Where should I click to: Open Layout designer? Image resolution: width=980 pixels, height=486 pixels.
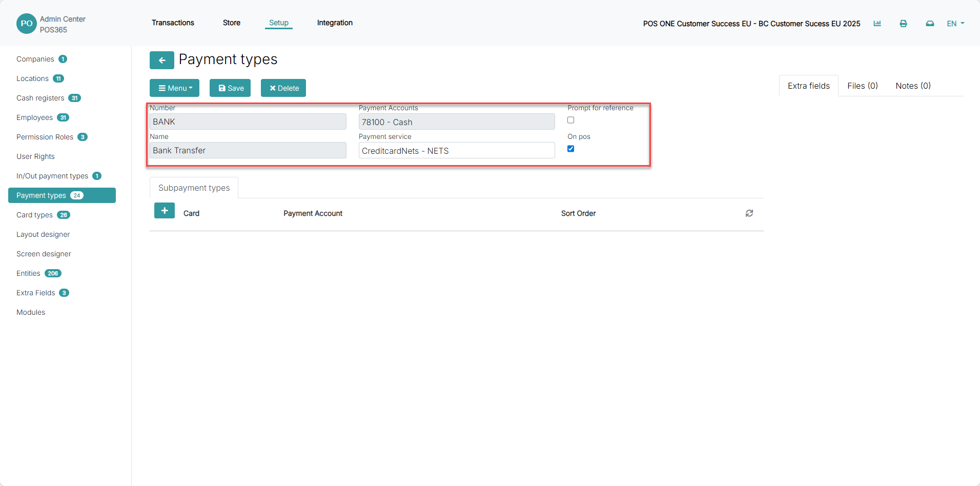[x=43, y=234]
